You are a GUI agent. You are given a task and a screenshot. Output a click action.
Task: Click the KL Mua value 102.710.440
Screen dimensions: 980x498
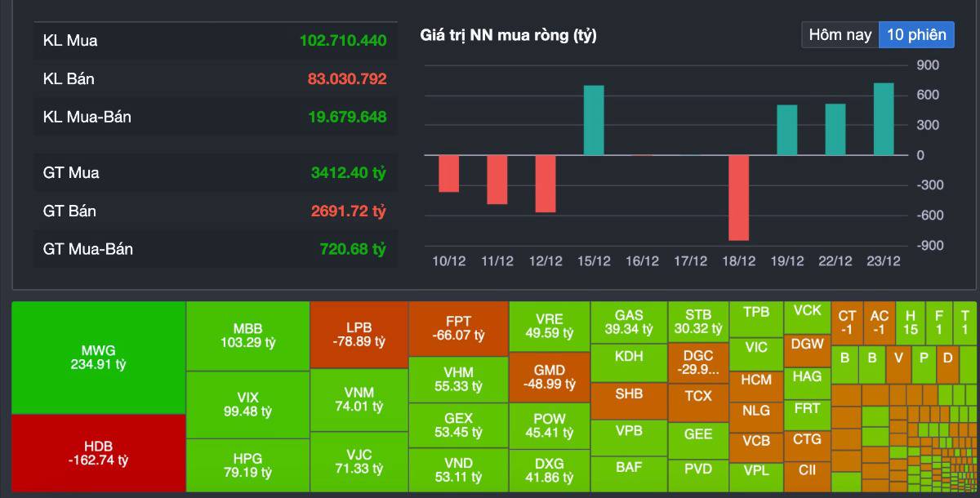343,40
